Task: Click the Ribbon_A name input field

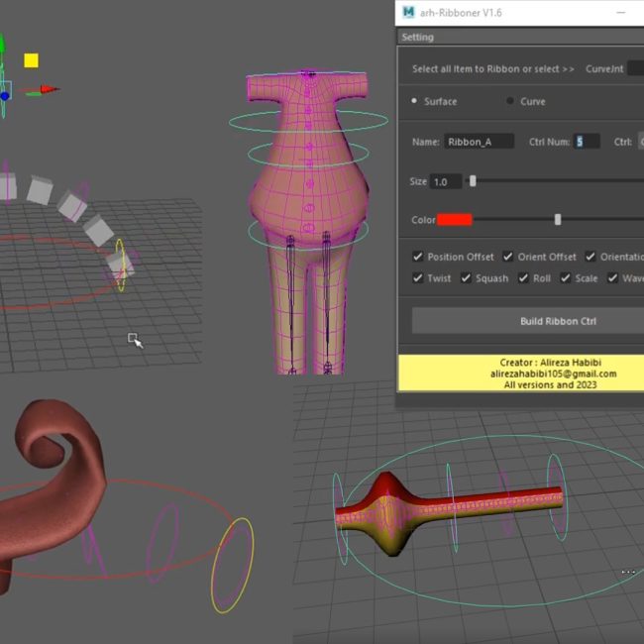Action: 479,142
